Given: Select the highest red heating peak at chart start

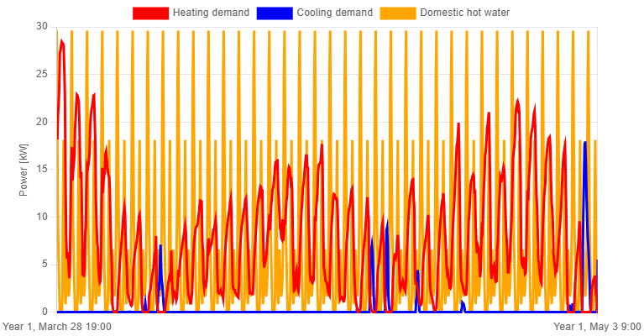Looking at the screenshot, I should (x=61, y=40).
